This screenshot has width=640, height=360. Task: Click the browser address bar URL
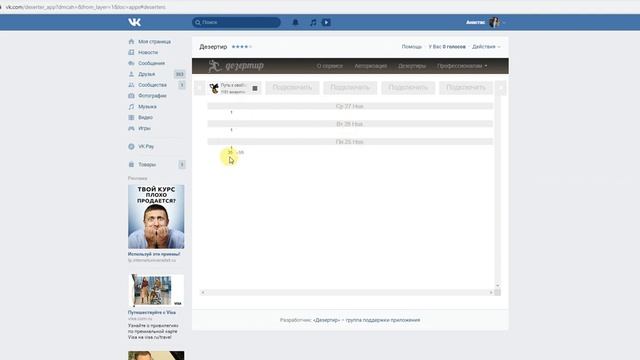point(86,7)
